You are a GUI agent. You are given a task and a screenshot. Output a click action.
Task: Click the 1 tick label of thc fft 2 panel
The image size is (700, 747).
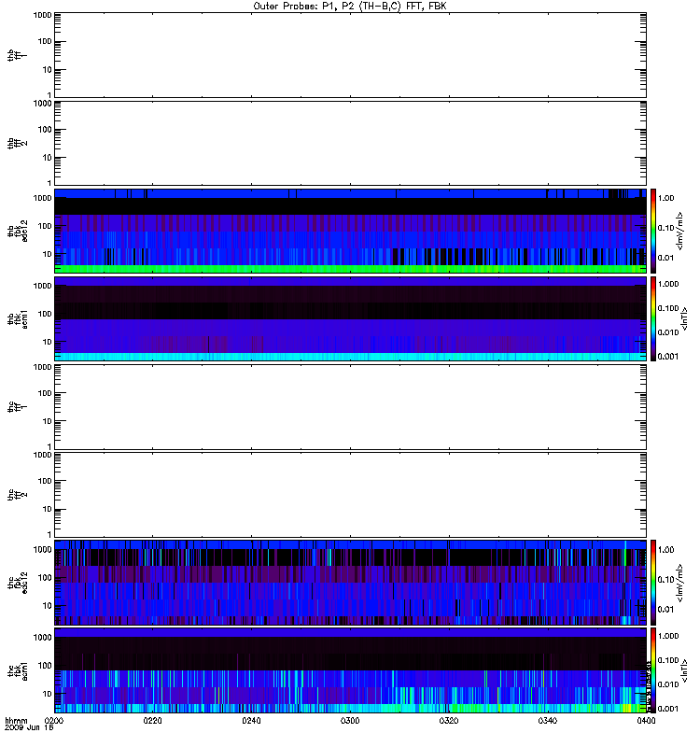[x=49, y=534]
